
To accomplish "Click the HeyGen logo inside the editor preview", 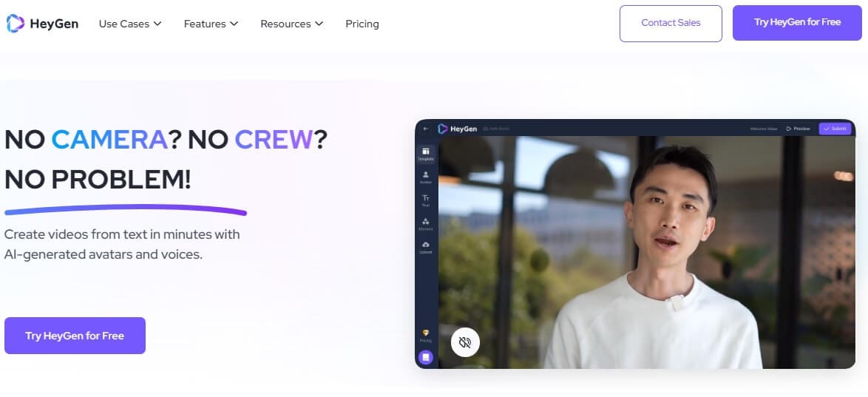I will click(457, 129).
